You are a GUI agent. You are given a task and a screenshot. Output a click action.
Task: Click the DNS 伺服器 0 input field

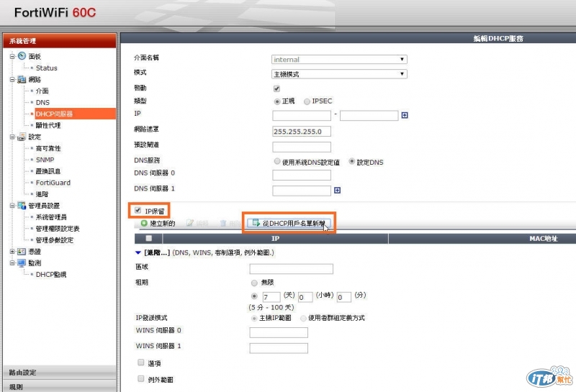(302, 175)
